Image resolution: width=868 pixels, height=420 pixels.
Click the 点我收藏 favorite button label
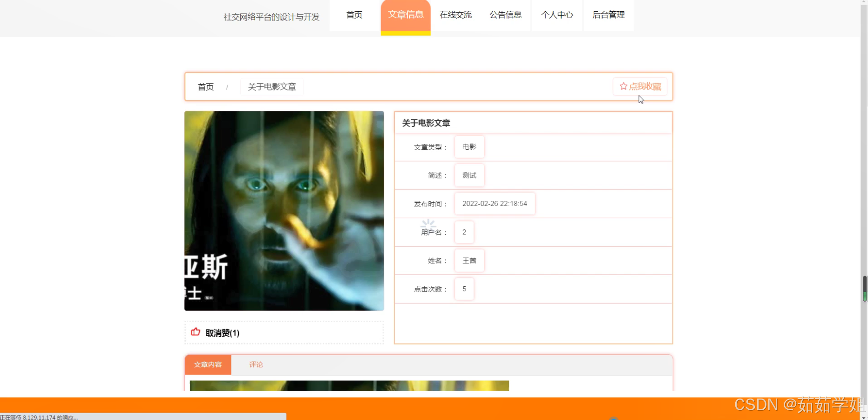[645, 86]
